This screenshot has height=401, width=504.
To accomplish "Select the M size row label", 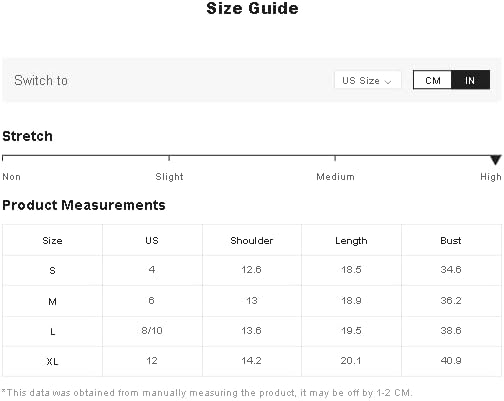I will [x=52, y=302].
